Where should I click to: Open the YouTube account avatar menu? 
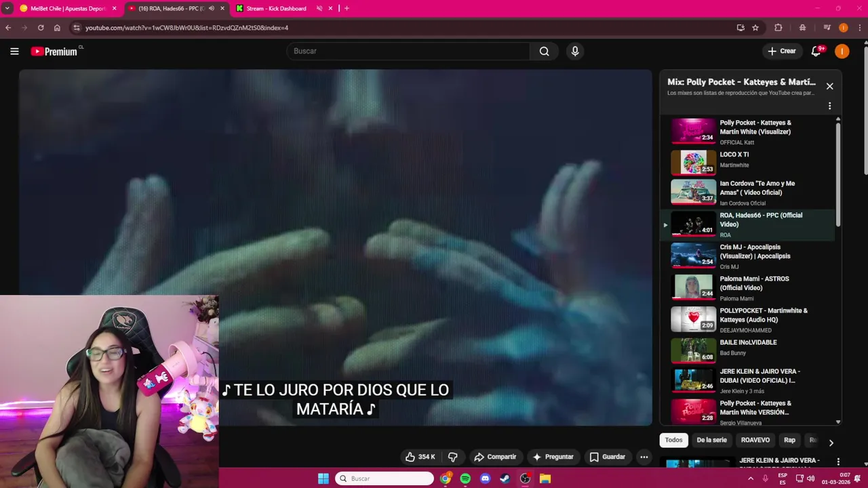pyautogui.click(x=842, y=51)
